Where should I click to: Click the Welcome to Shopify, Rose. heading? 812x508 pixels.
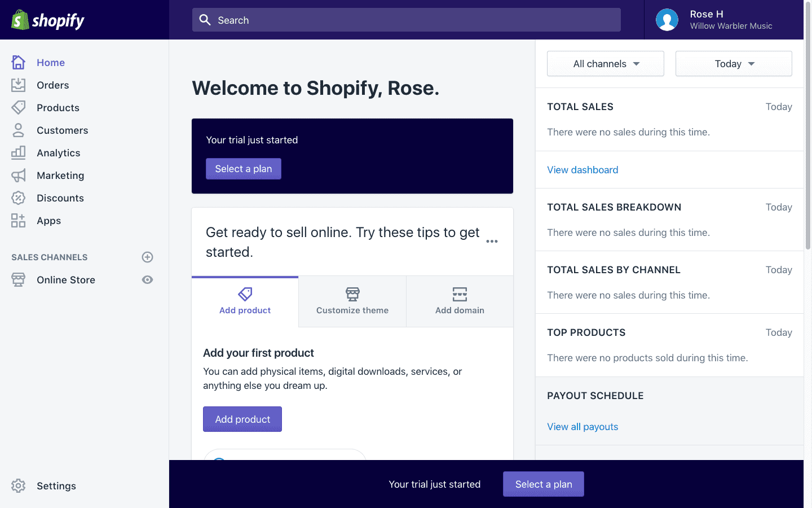[x=316, y=88]
